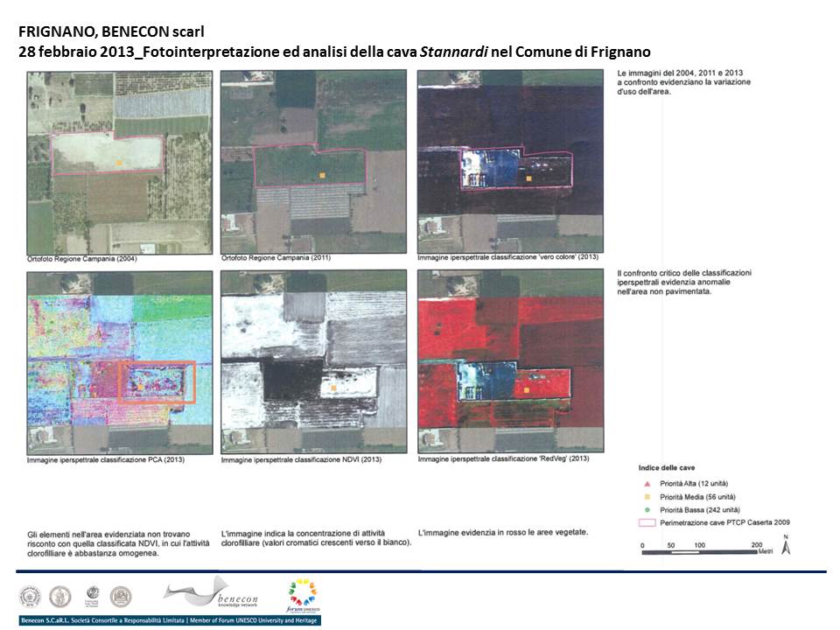Open the 'RedVeg' classification red image
The image size is (840, 630).
510,361
